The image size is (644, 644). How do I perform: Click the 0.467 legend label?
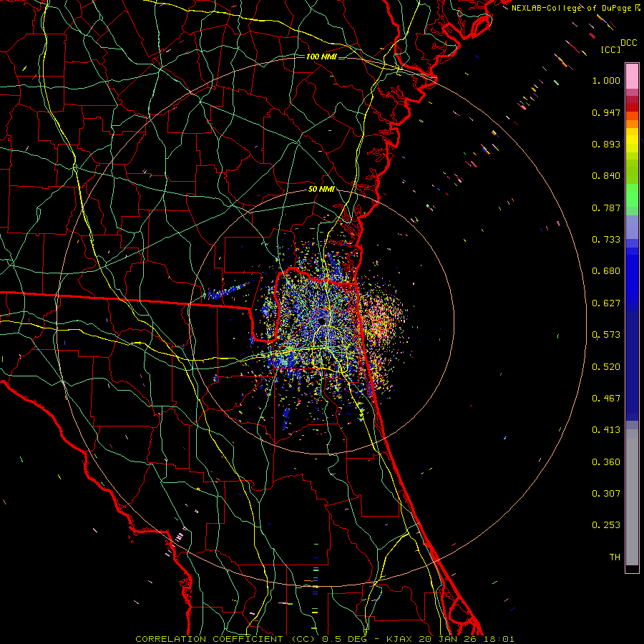606,398
